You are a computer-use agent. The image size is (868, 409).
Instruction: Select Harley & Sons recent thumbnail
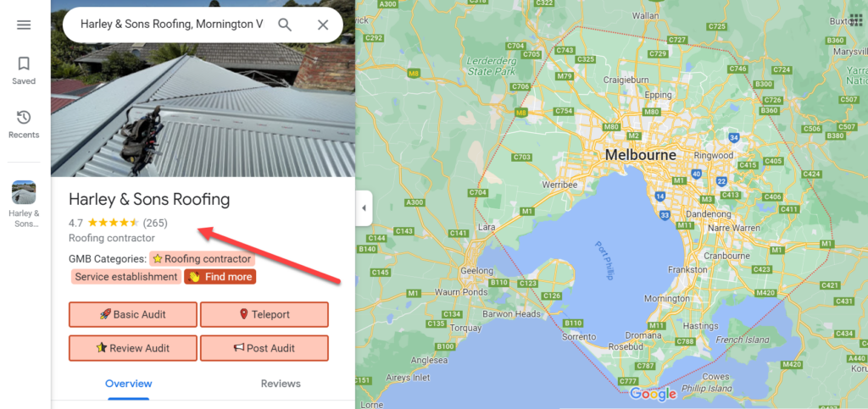pyautogui.click(x=24, y=204)
